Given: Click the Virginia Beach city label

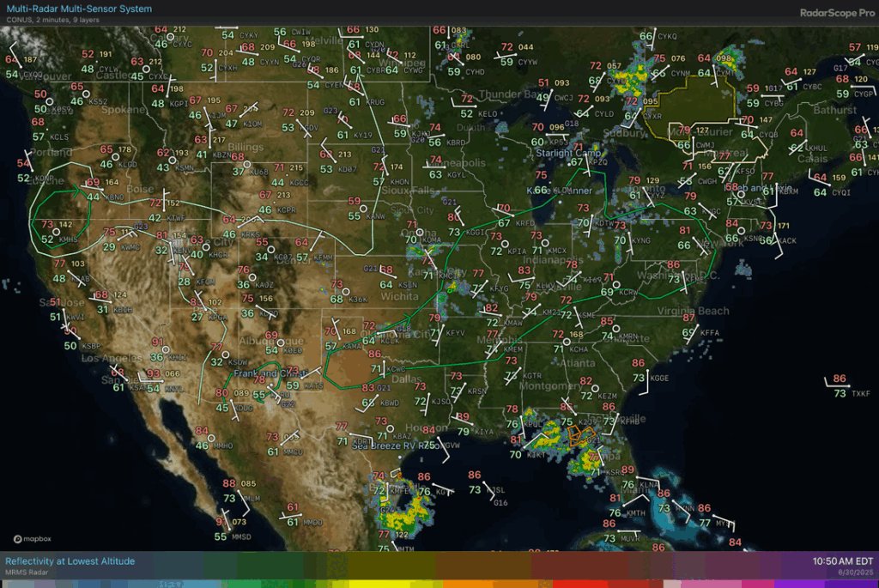Looking at the screenshot, I should (693, 311).
